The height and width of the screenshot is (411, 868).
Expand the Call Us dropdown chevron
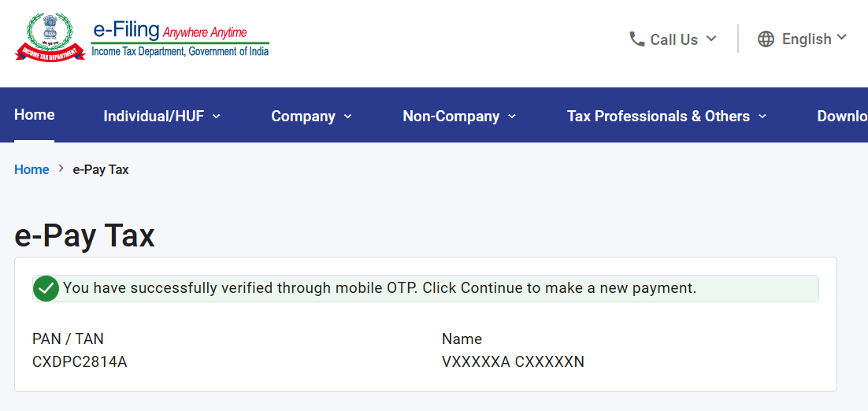[711, 39]
